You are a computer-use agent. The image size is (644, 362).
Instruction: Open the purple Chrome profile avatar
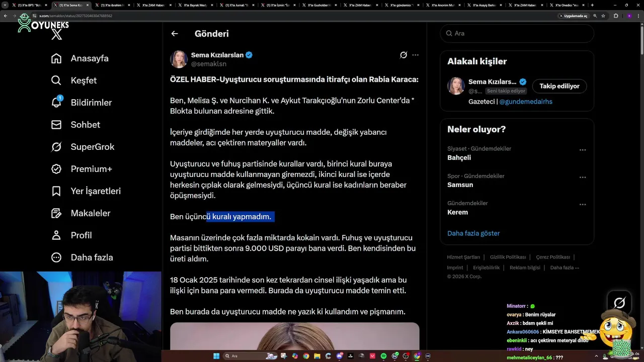coord(629,16)
